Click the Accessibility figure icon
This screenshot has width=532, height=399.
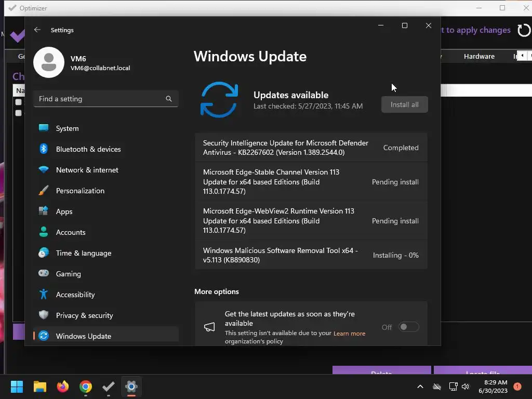(44, 294)
